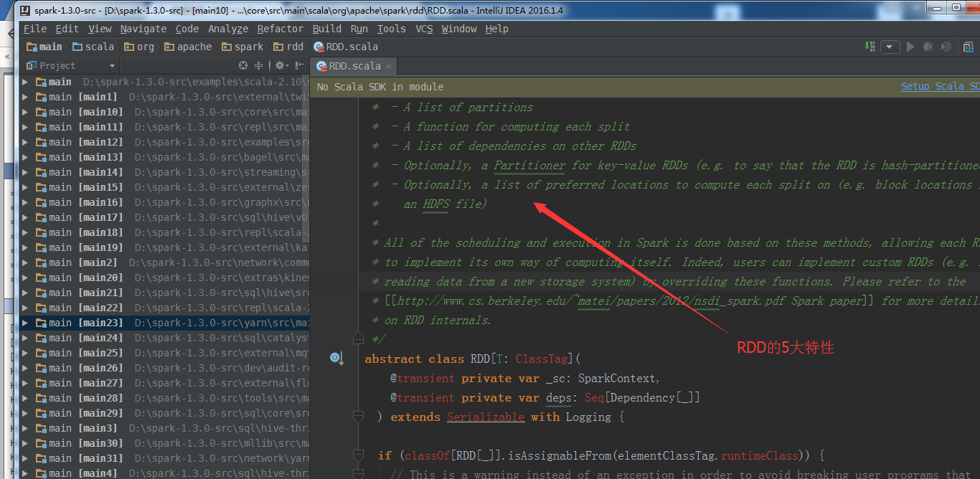Fold the if classOf block marker
The width and height of the screenshot is (980, 479).
coord(359,455)
